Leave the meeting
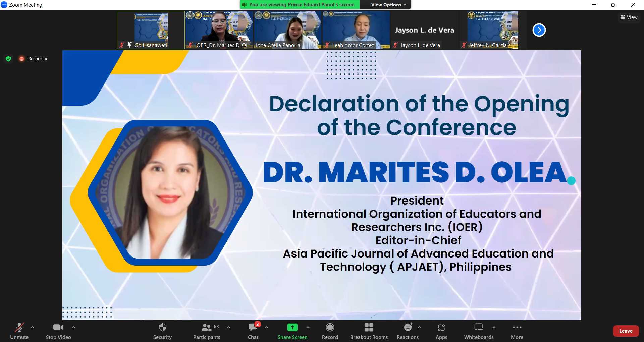This screenshot has width=644, height=342. coord(625,330)
